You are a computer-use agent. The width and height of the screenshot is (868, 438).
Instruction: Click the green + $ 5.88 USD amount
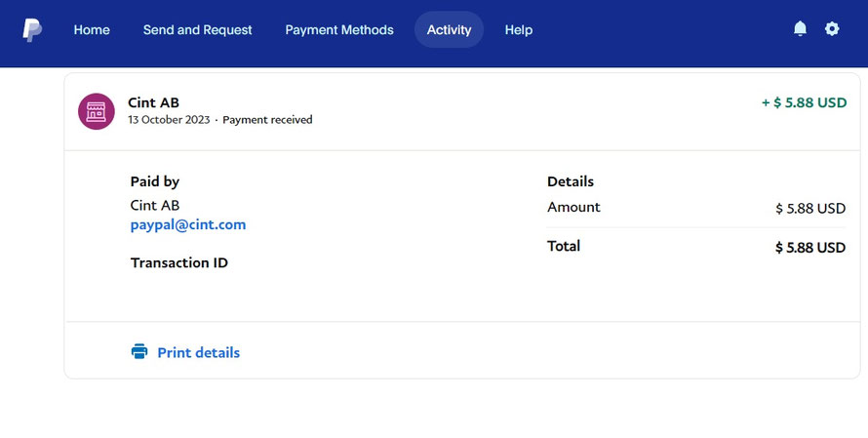point(805,102)
